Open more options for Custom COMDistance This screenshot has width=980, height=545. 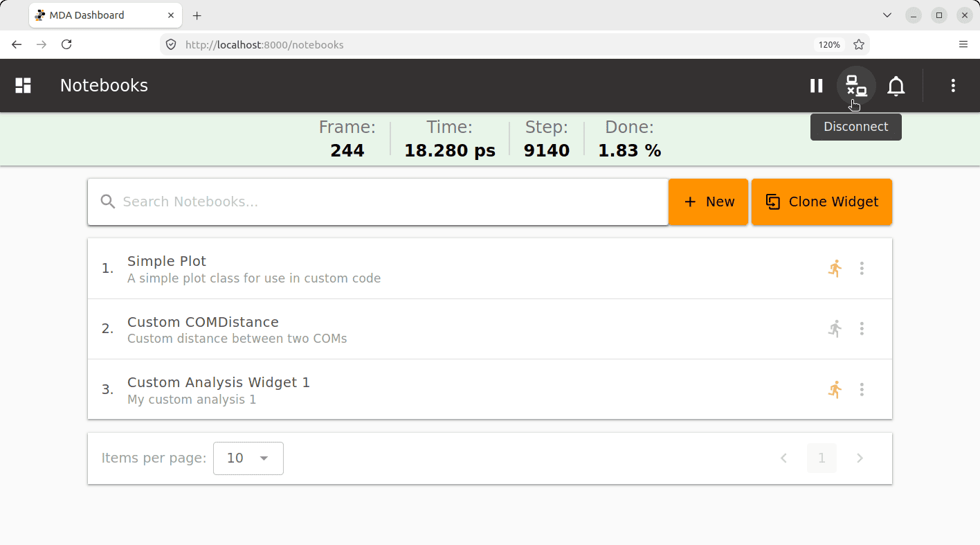(x=862, y=329)
